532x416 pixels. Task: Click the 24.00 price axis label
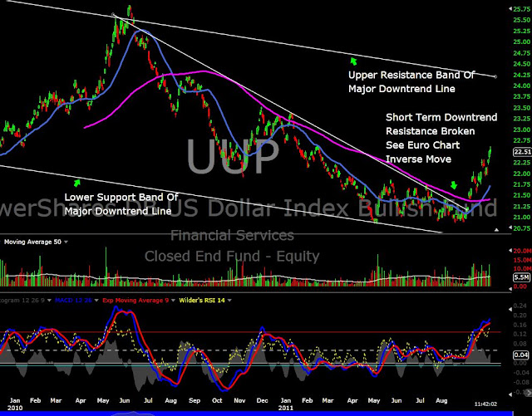[x=523, y=86]
